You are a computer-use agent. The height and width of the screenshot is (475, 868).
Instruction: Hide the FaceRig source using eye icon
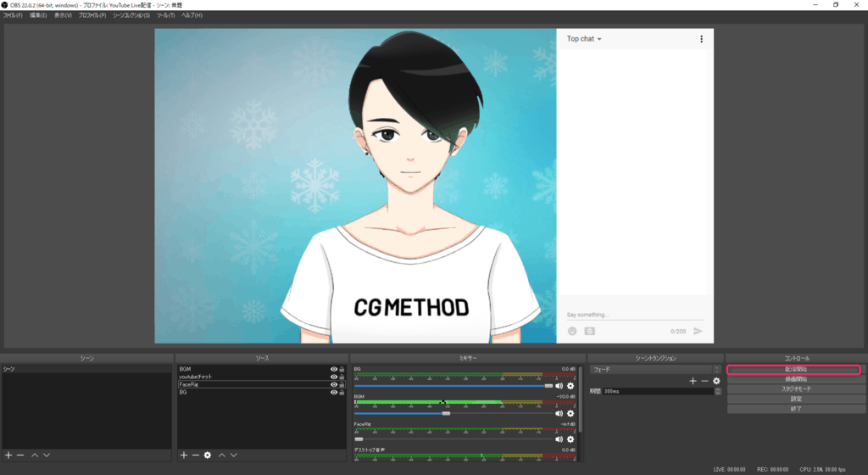click(334, 384)
